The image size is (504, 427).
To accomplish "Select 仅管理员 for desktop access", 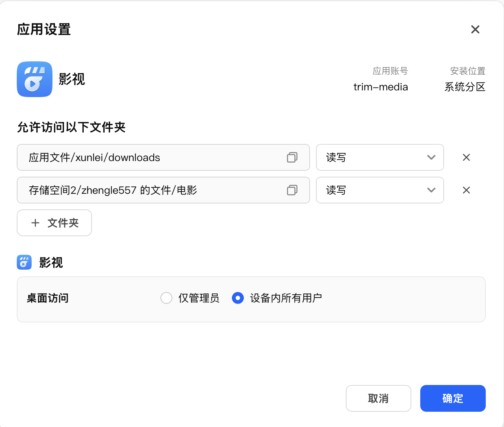I will pos(166,298).
